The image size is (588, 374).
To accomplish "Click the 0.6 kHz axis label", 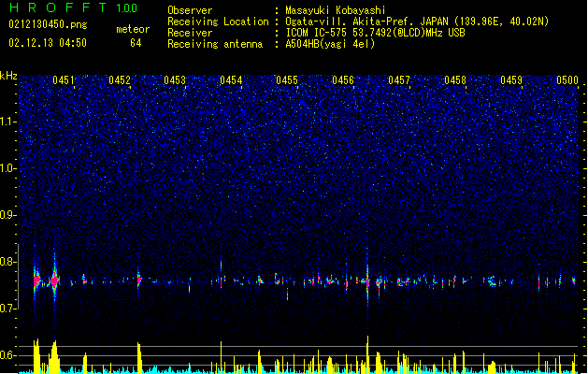I will point(7,355).
